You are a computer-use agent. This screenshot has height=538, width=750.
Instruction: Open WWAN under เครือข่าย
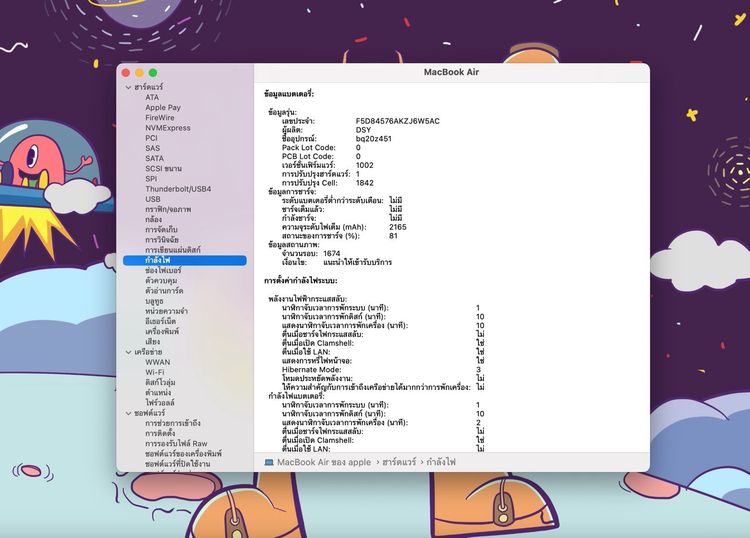click(158, 362)
